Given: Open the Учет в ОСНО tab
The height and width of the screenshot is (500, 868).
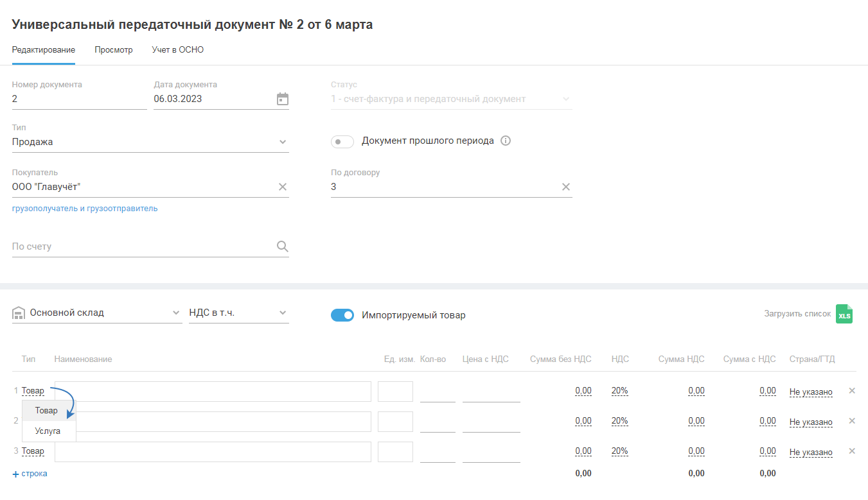Looking at the screenshot, I should (x=178, y=50).
